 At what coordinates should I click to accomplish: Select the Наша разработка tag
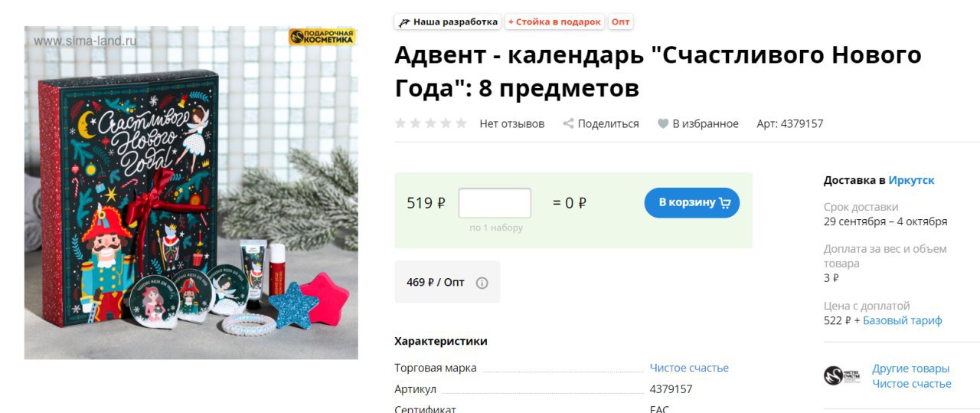448,22
